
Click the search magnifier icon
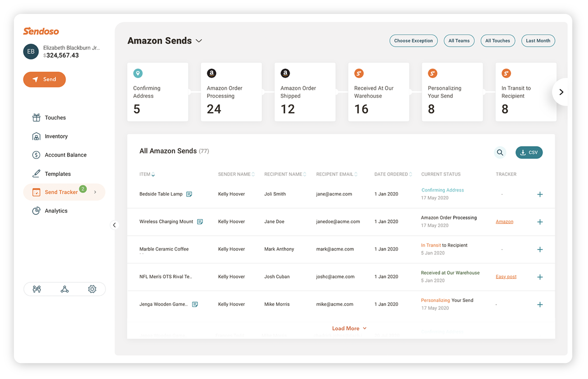500,152
